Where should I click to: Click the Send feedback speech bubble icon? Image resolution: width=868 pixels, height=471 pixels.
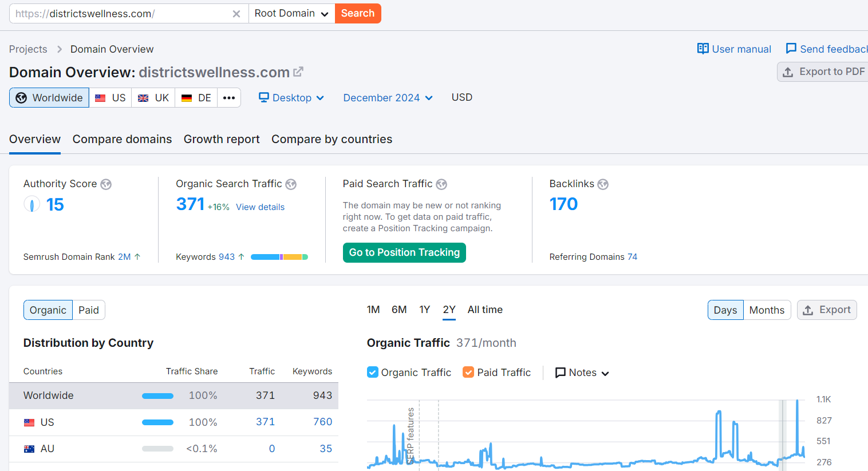(x=791, y=49)
